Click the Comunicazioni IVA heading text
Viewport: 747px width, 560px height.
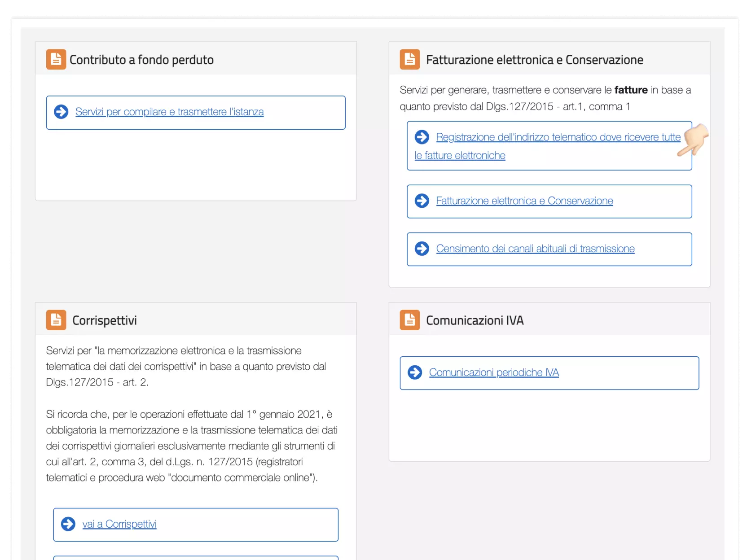click(475, 320)
